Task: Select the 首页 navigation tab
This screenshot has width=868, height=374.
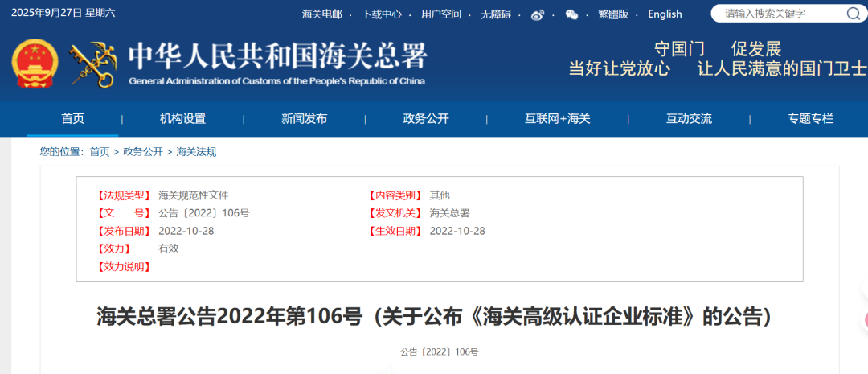Action: [x=72, y=119]
